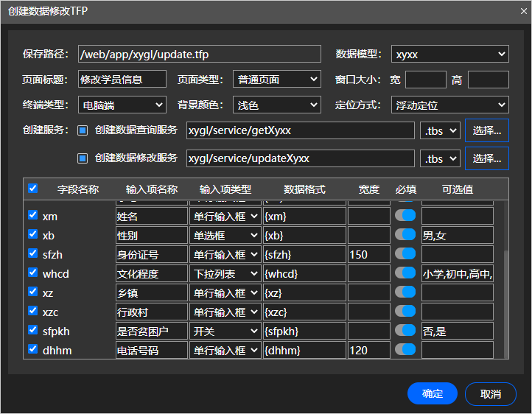Toggle required switch for dhhm row
532x414 pixels.
405,350
